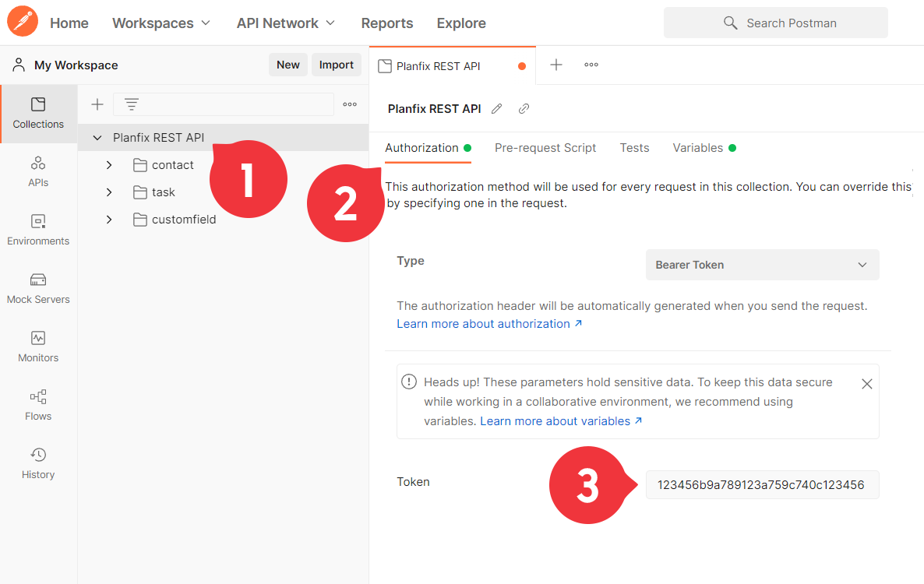Copy link icon next to collection name
This screenshot has width=924, height=584.
(x=524, y=109)
